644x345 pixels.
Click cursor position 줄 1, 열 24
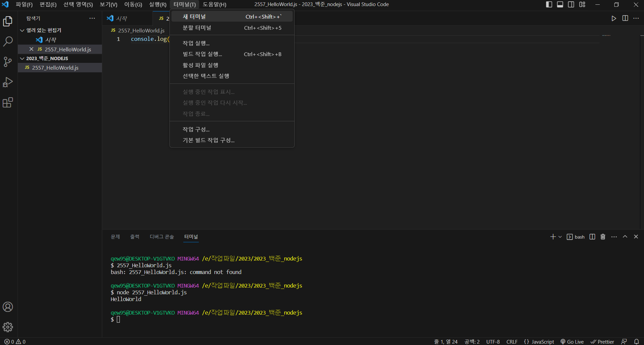(446, 342)
